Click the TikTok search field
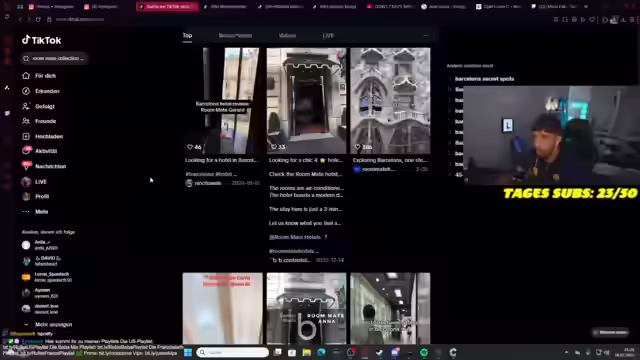640x360 pixels. [x=54, y=58]
